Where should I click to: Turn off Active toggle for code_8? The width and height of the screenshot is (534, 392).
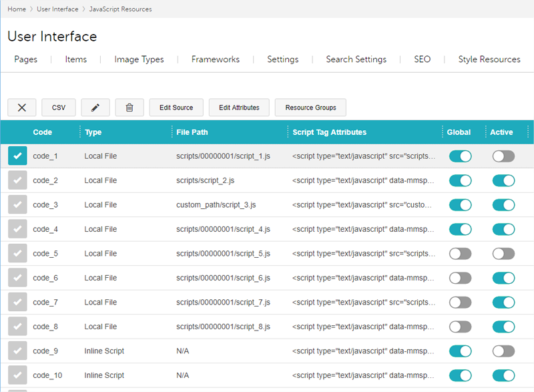click(503, 327)
